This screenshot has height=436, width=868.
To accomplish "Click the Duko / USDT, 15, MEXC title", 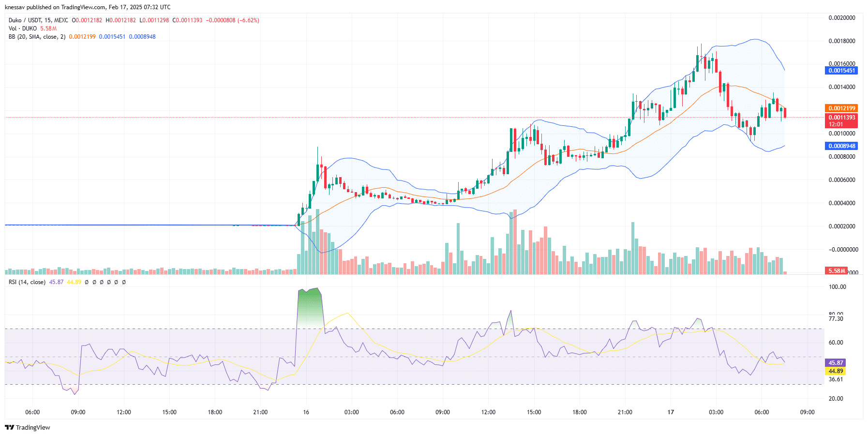I will pyautogui.click(x=38, y=20).
